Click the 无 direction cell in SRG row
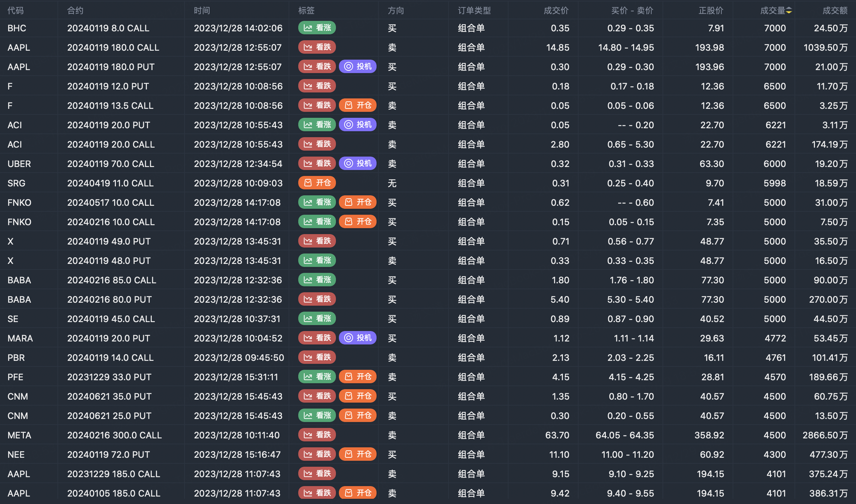Screen dimensions: 856x504 pyautogui.click(x=392, y=183)
